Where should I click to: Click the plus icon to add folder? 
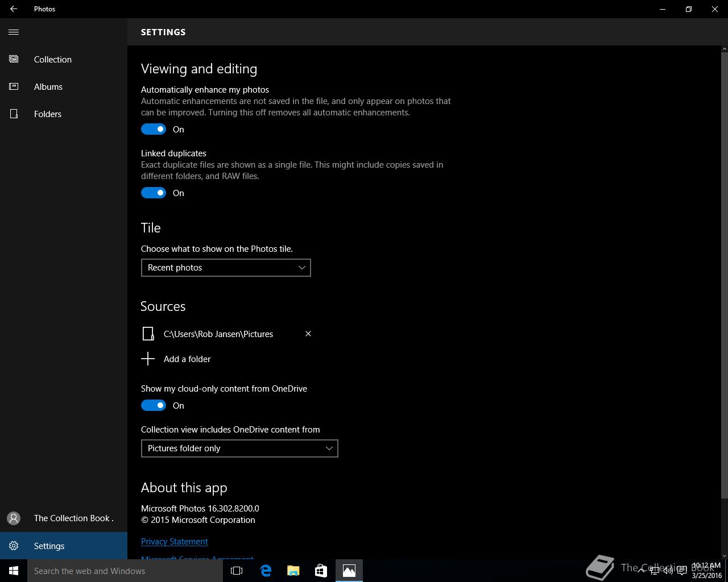click(x=148, y=359)
